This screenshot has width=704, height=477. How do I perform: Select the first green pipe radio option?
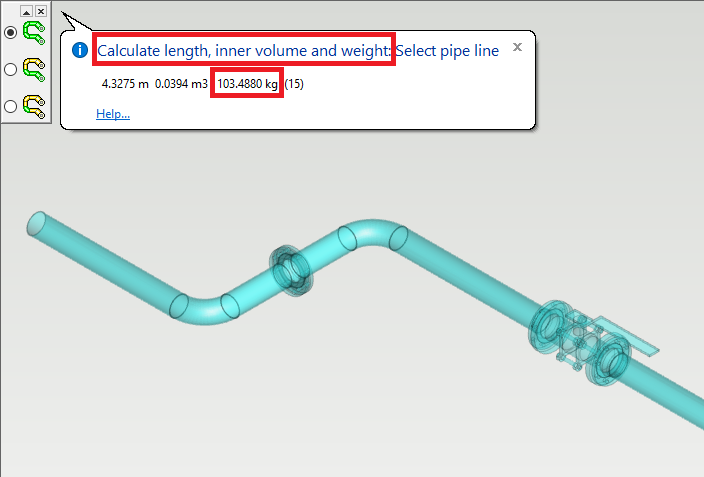10,32
